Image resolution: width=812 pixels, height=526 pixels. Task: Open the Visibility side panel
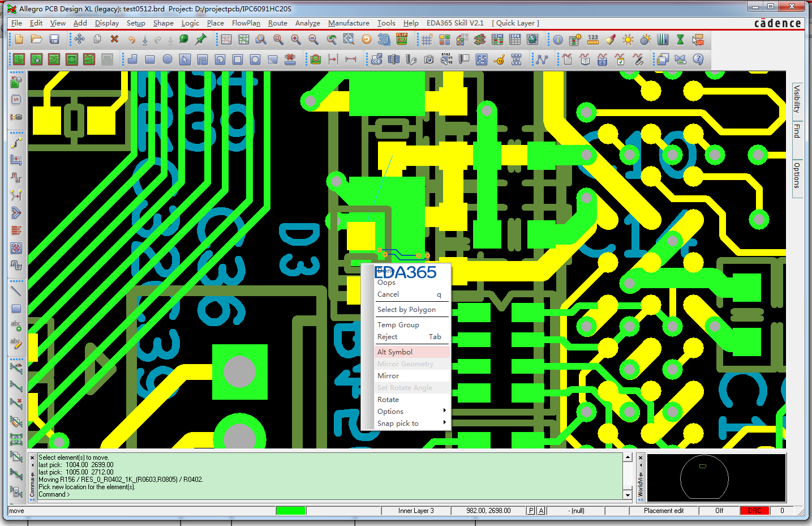coord(797,99)
